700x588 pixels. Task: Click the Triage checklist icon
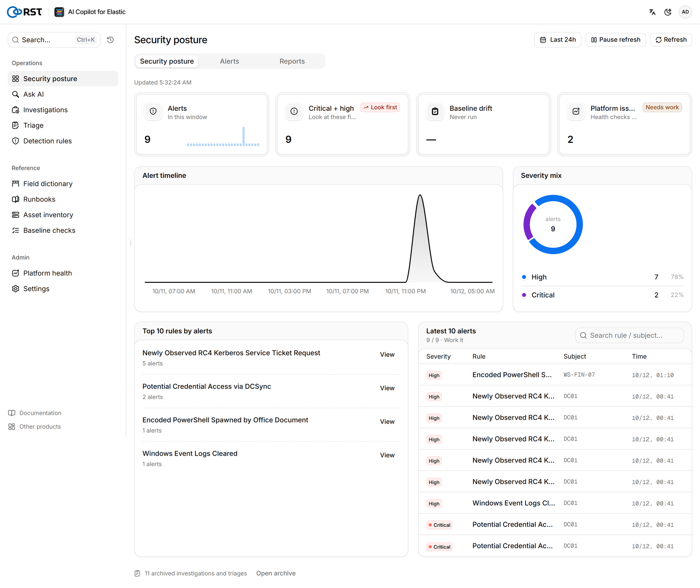pos(15,125)
